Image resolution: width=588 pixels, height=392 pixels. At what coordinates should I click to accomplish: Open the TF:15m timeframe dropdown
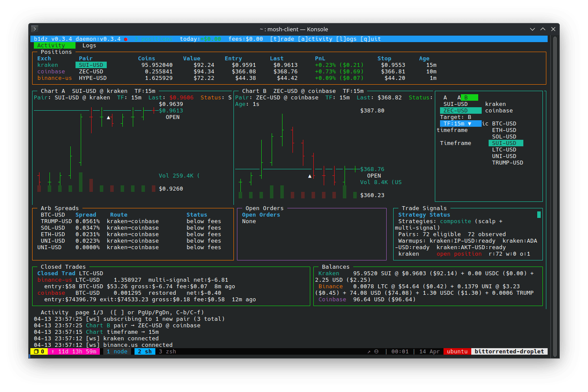click(460, 123)
